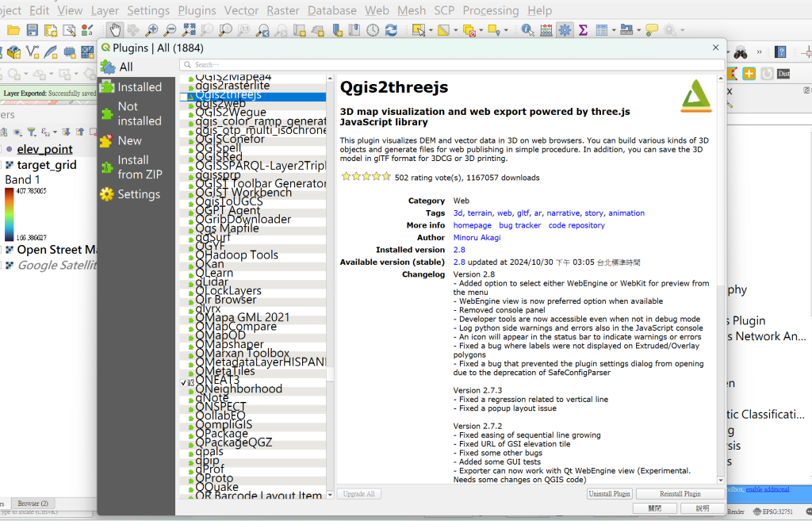
Task: Select QGIS2Wegue in the plugin list
Action: click(x=231, y=112)
